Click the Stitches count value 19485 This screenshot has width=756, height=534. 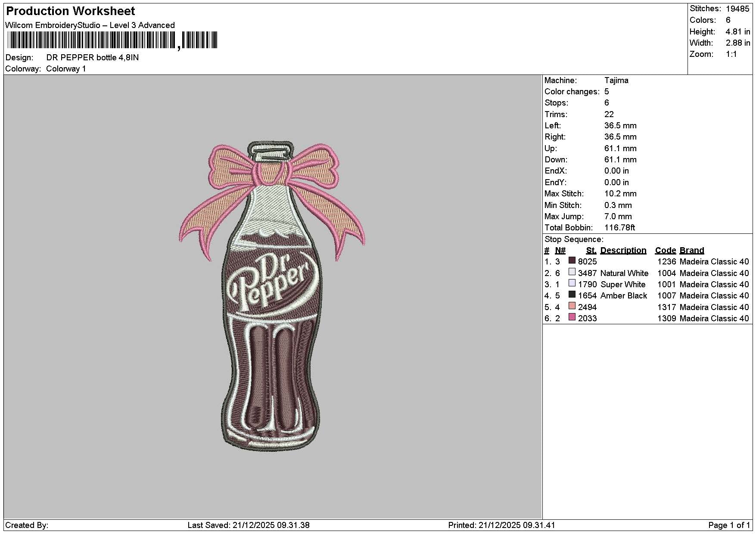tap(737, 9)
